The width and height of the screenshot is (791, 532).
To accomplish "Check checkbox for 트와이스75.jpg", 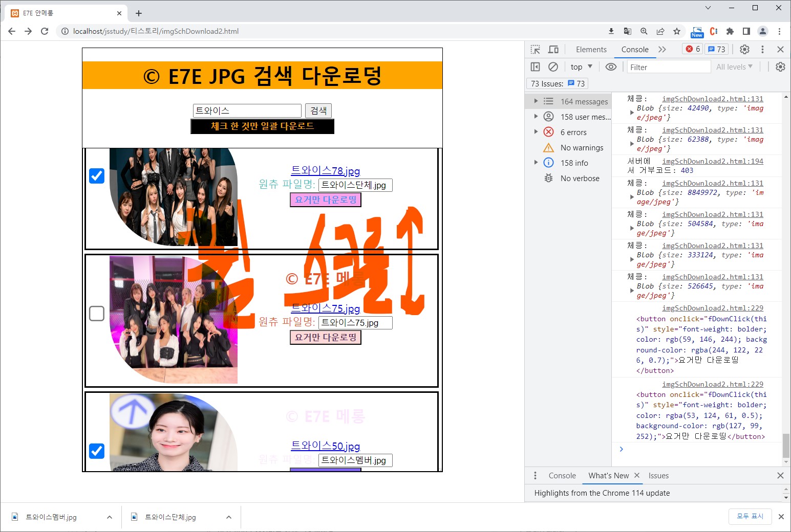I will 97,314.
